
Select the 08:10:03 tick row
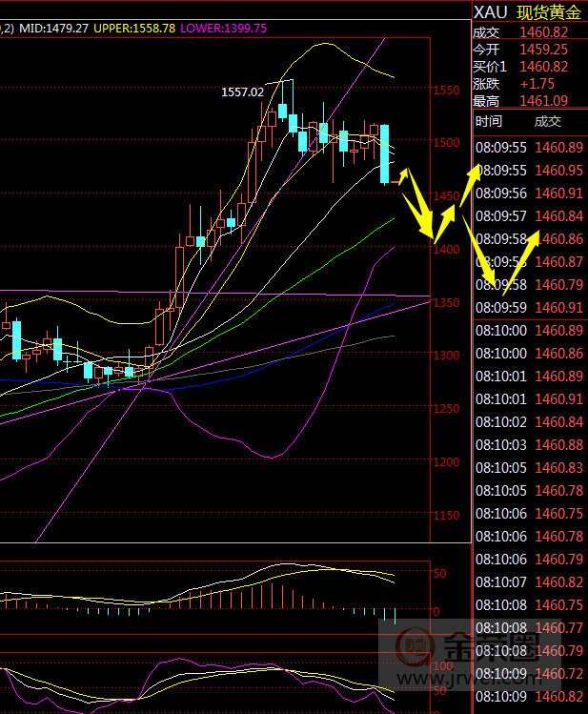coord(530,445)
